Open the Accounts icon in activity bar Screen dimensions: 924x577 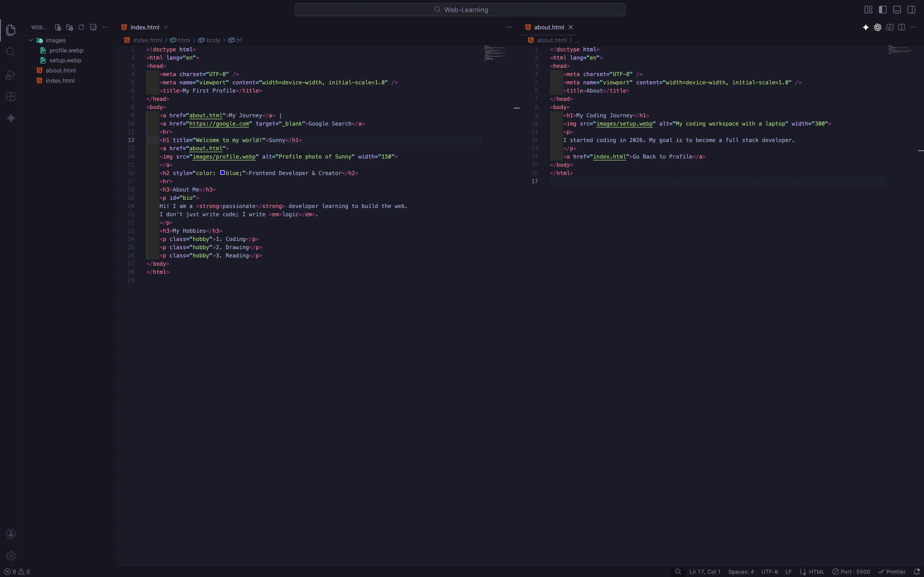click(x=11, y=534)
